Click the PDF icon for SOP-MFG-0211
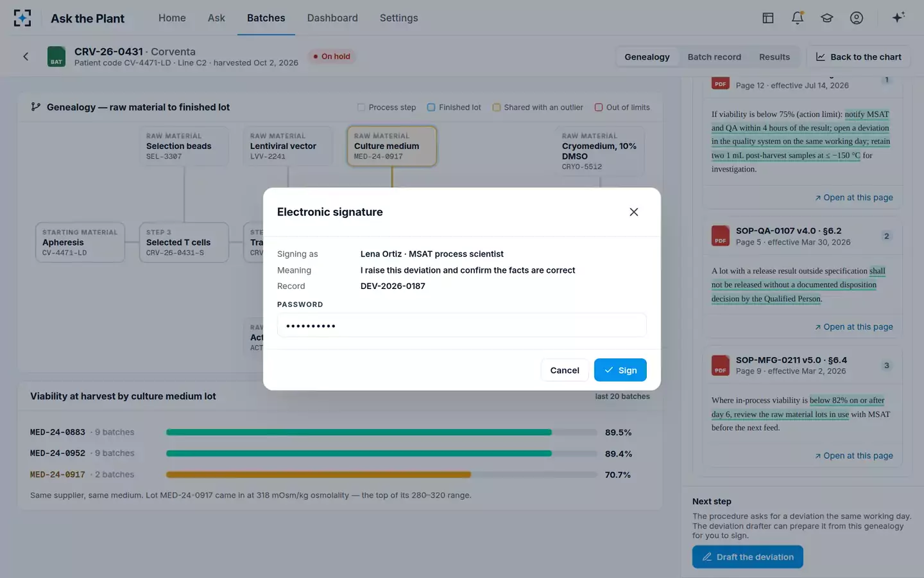Image resolution: width=924 pixels, height=578 pixels. [x=721, y=365]
